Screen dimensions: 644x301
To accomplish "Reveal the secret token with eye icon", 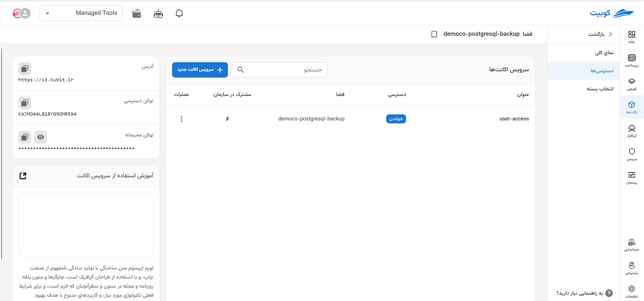I will (41, 137).
